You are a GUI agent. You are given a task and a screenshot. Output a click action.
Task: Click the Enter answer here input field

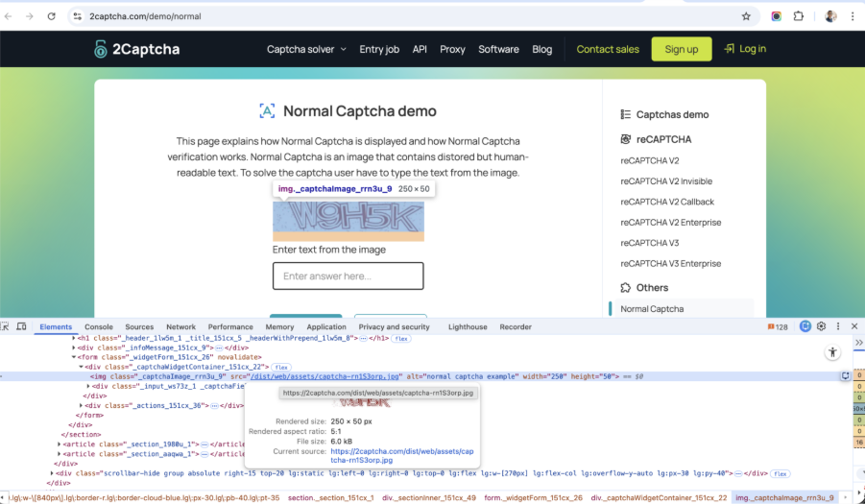tap(348, 276)
